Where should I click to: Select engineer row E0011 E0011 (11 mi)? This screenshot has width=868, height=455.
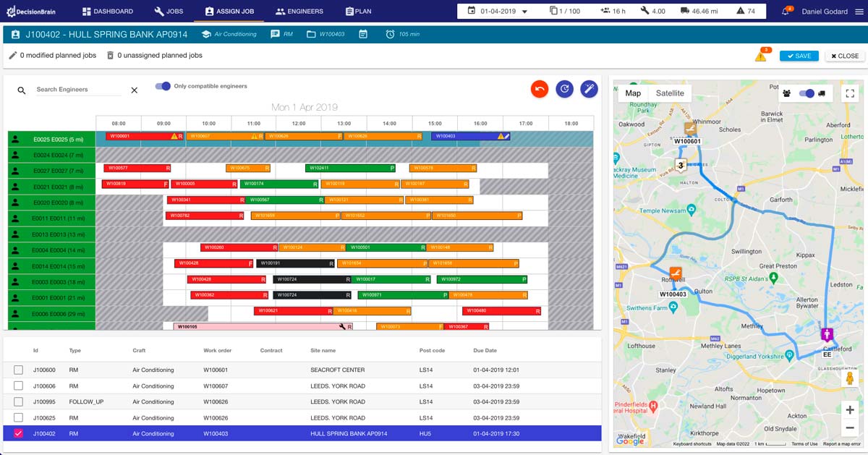pyautogui.click(x=51, y=218)
